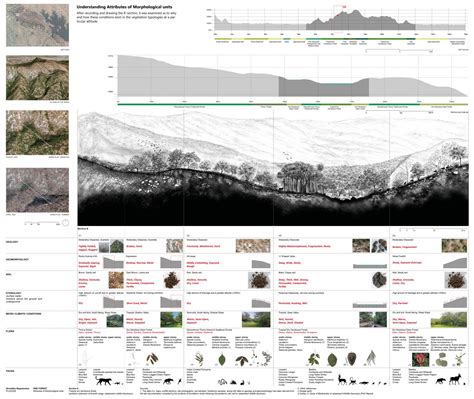The width and height of the screenshot is (474, 399).
Task: Click the hill profile icon in third Hydrology column
Action: 261,303
